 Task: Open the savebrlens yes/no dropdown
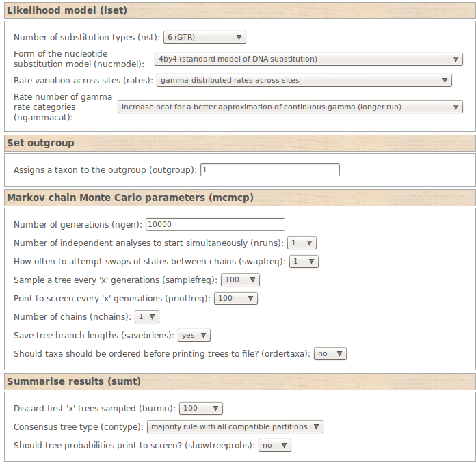coord(194,336)
